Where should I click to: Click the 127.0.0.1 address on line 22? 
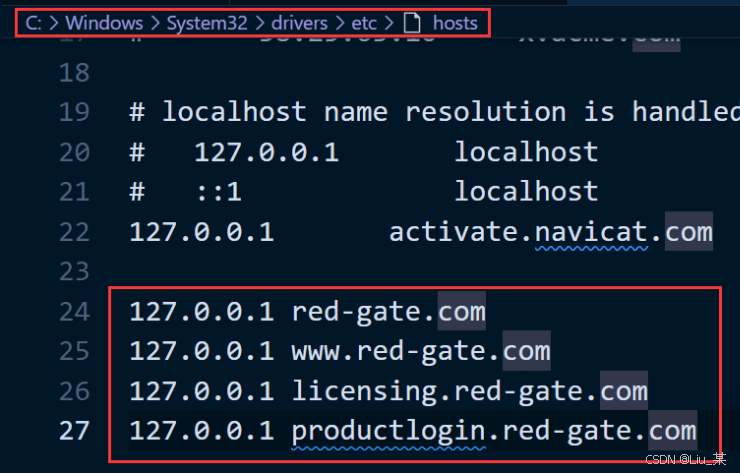click(x=201, y=232)
